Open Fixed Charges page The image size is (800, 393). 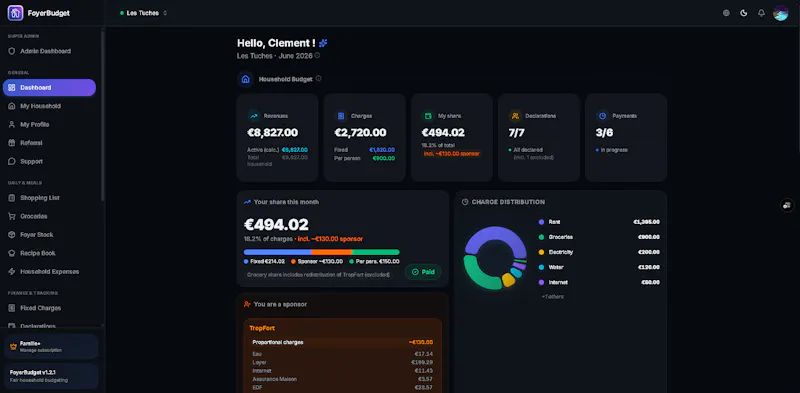[x=49, y=308]
